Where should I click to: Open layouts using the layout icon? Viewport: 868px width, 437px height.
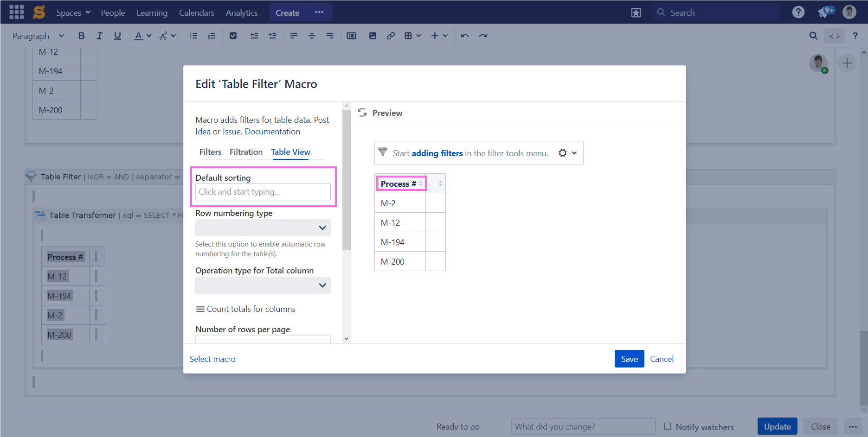(351, 35)
